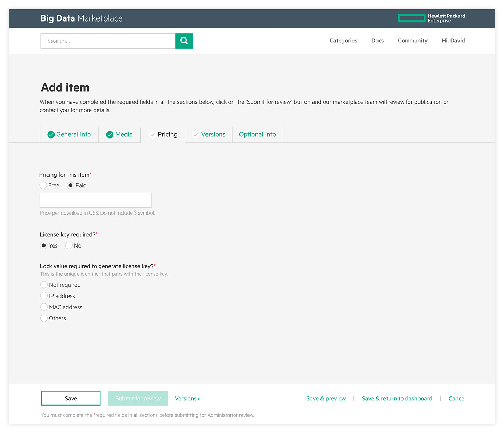
Task: Click the green search magnifier button
Action: [x=184, y=41]
